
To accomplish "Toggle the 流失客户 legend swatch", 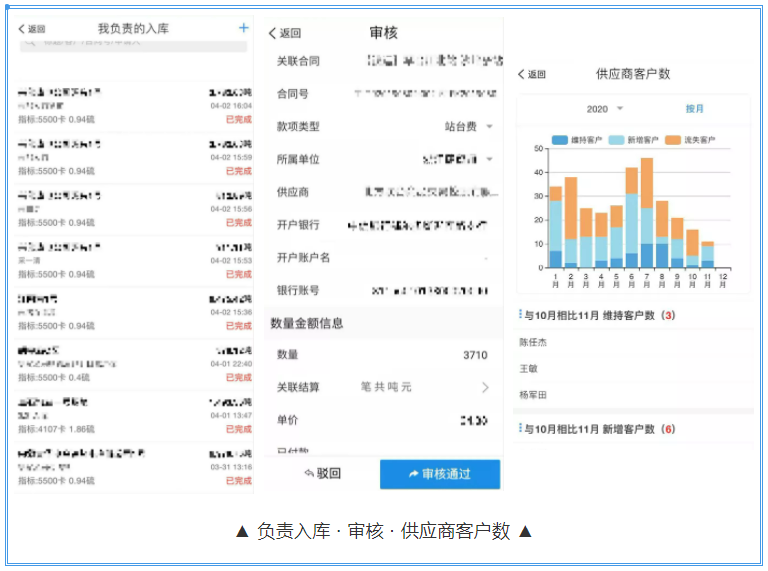I will click(x=673, y=140).
